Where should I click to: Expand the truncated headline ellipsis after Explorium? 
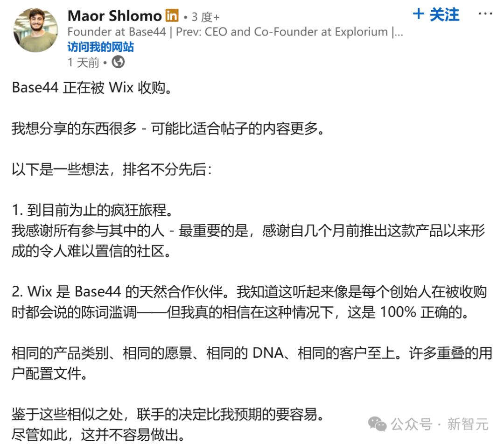coord(399,33)
